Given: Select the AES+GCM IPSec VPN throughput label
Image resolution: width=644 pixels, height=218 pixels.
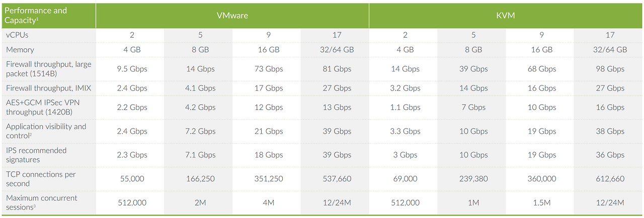Looking at the screenshot, I should [x=43, y=107].
